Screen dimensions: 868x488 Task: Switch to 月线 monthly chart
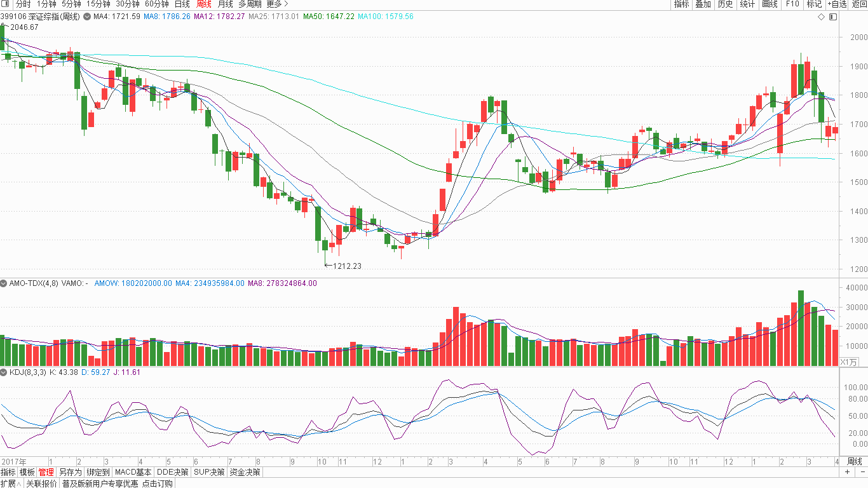pyautogui.click(x=226, y=4)
